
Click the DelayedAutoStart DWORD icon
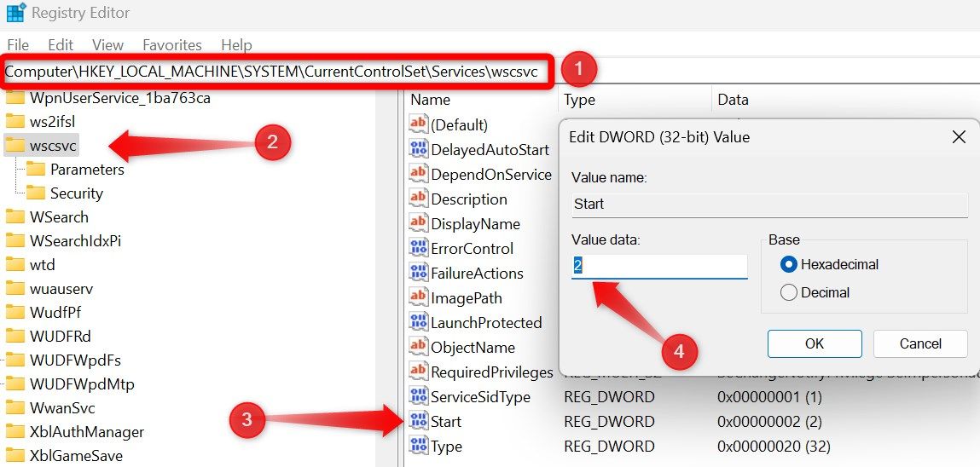[418, 149]
